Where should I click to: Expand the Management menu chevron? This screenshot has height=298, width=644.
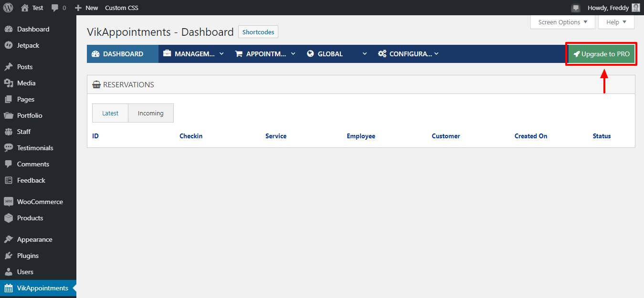[x=222, y=54]
